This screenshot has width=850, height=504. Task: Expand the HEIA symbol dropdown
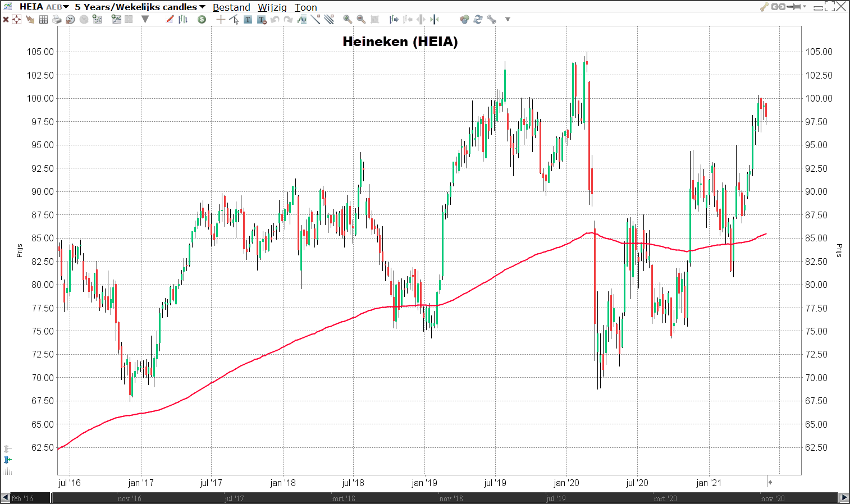pos(66,7)
